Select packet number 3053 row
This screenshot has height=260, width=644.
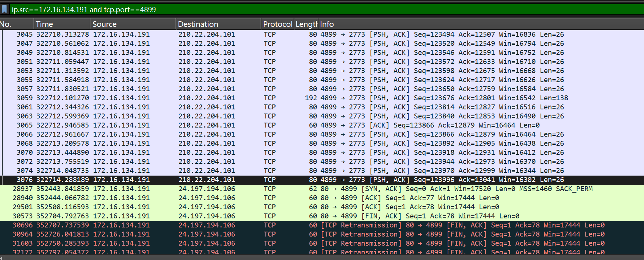pos(322,71)
